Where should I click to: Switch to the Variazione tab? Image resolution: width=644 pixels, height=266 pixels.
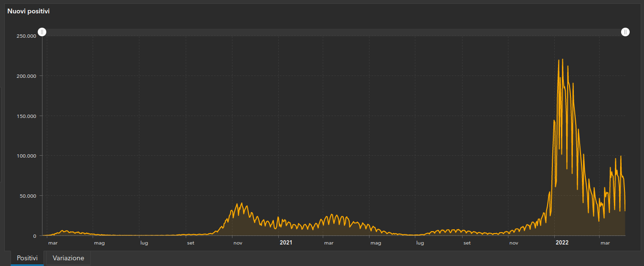click(x=68, y=258)
